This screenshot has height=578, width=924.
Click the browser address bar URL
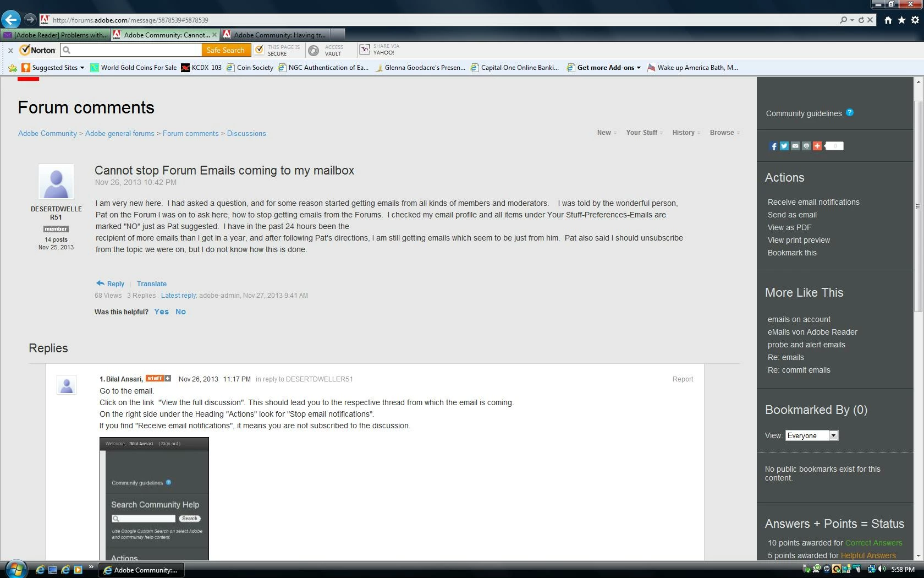[x=130, y=20]
